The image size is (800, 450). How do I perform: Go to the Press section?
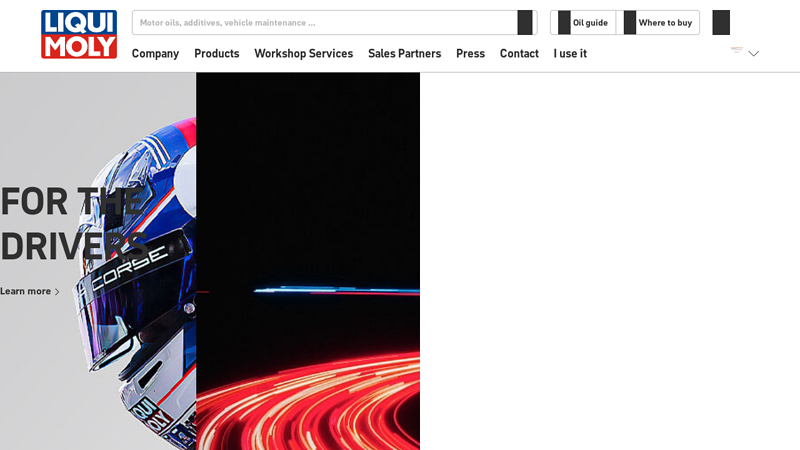tap(470, 54)
